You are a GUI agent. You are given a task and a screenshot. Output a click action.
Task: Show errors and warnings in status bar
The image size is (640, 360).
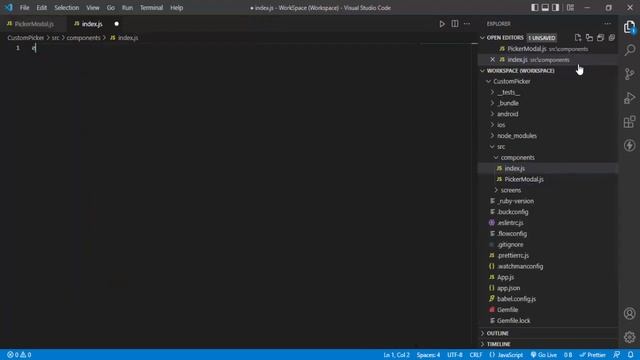(19, 355)
